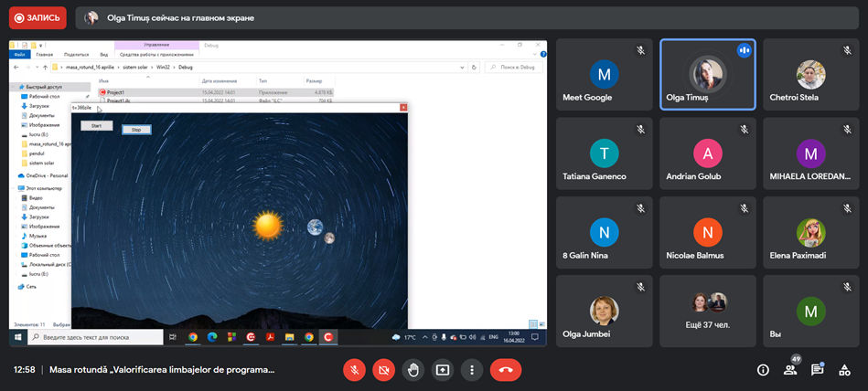Open the chat messages panel

(818, 370)
